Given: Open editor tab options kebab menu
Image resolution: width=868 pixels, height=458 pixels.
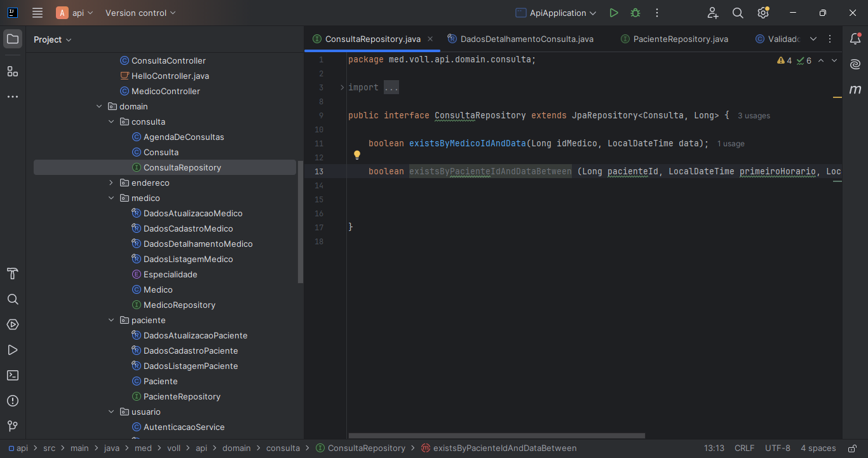Looking at the screenshot, I should (x=830, y=39).
